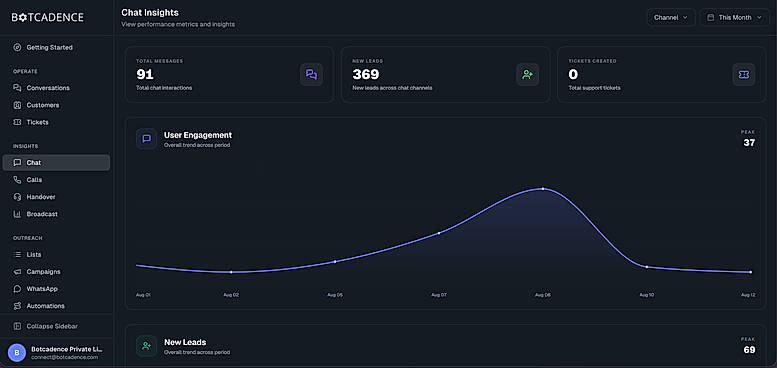
Task: Open the This Month date dropdown
Action: [x=734, y=17]
